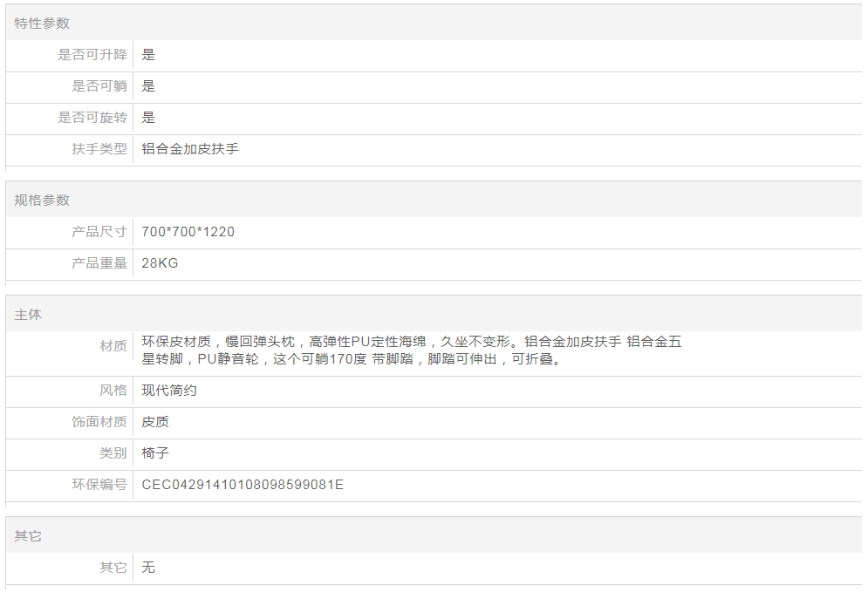Click the 28KG weight value
This screenshot has width=868, height=592.
(160, 263)
